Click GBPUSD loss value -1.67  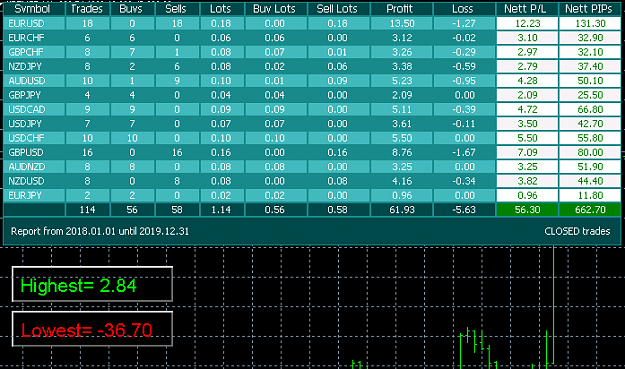tap(464, 152)
